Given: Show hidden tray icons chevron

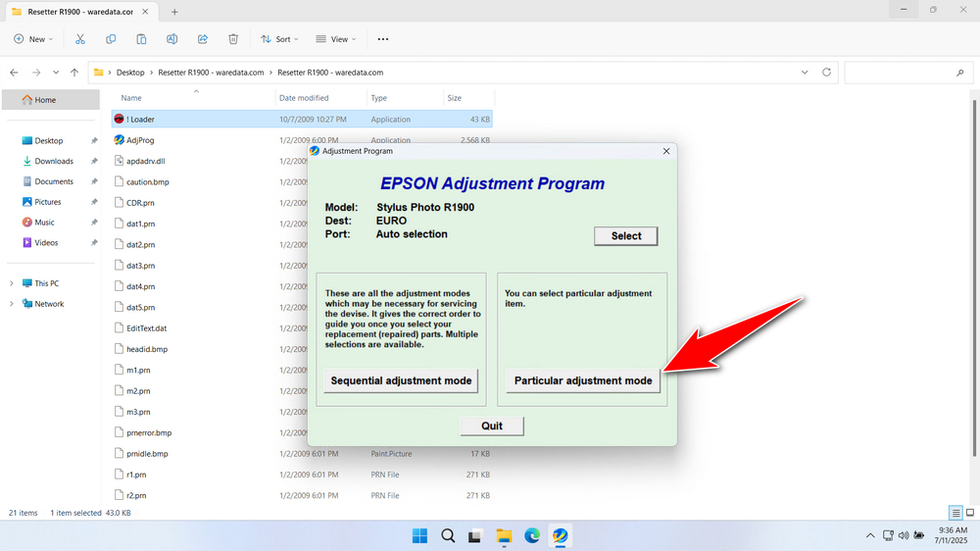Looking at the screenshot, I should (x=870, y=535).
